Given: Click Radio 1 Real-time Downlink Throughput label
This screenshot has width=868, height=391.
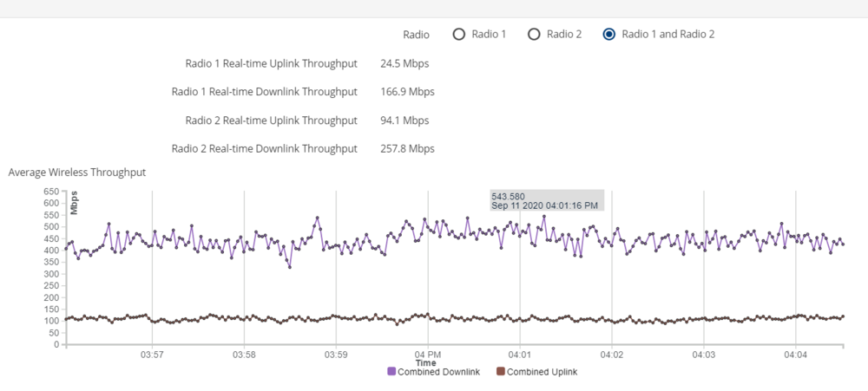Looking at the screenshot, I should pos(265,92).
